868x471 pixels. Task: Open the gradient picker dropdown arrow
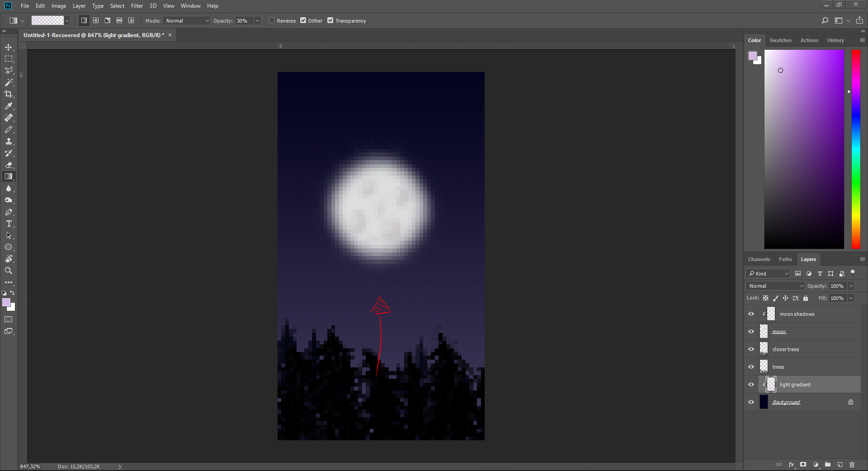67,21
